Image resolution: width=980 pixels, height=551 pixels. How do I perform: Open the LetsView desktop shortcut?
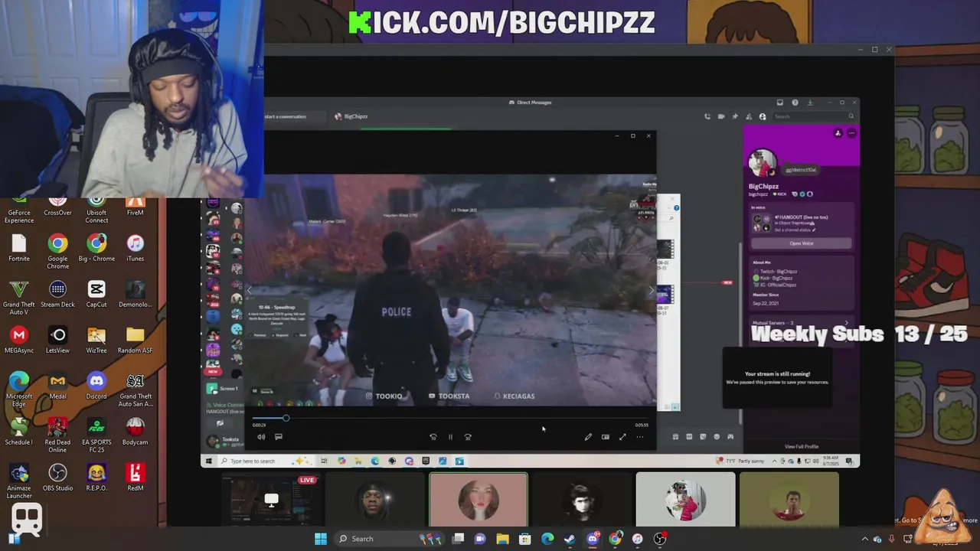pyautogui.click(x=57, y=340)
